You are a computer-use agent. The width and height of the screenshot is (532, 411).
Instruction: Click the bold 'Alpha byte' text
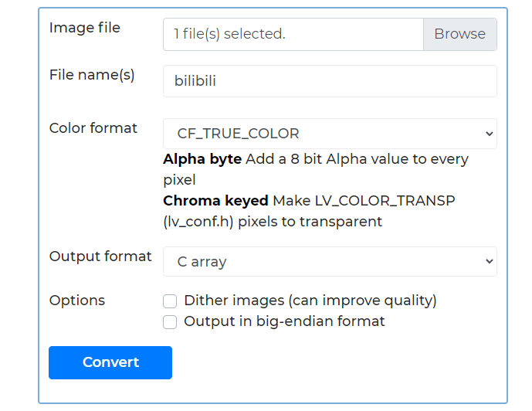coord(202,159)
